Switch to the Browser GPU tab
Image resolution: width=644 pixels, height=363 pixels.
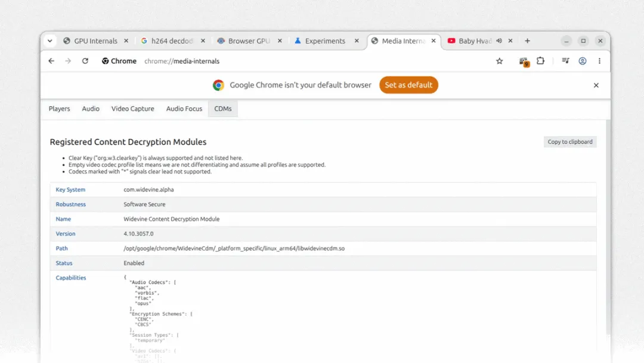(244, 41)
